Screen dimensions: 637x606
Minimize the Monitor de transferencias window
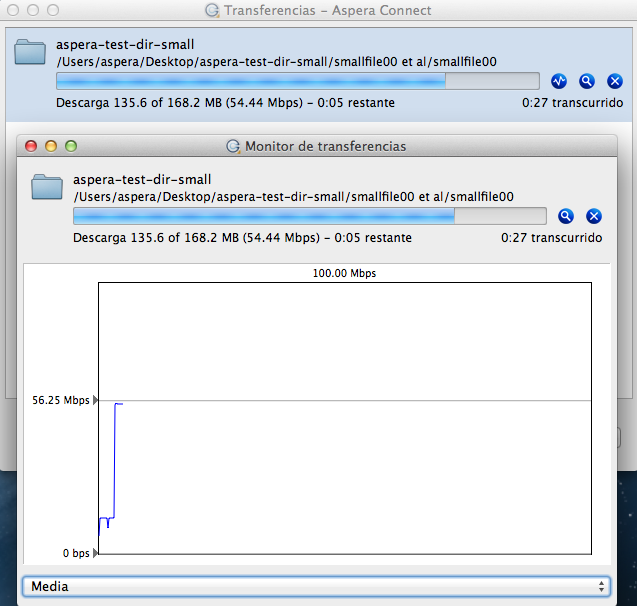pos(51,146)
